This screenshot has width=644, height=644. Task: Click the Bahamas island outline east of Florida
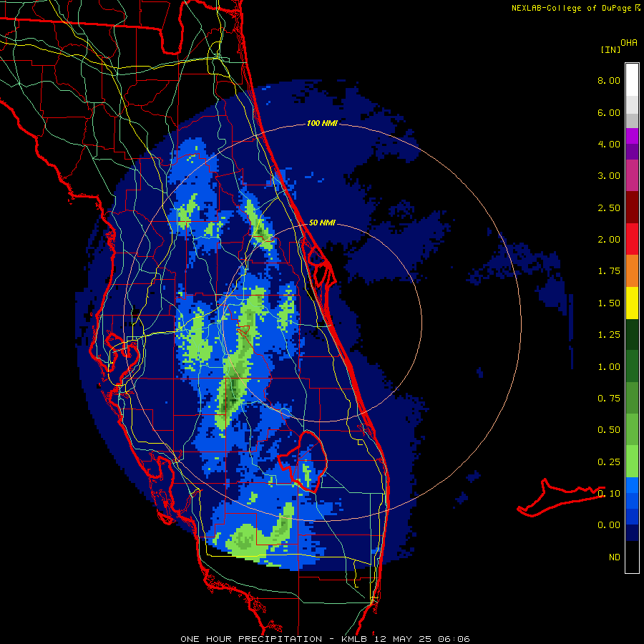coord(561,497)
